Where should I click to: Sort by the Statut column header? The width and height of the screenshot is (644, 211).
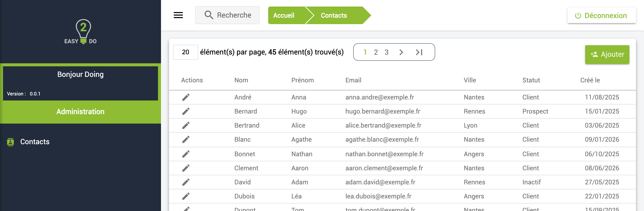click(531, 80)
